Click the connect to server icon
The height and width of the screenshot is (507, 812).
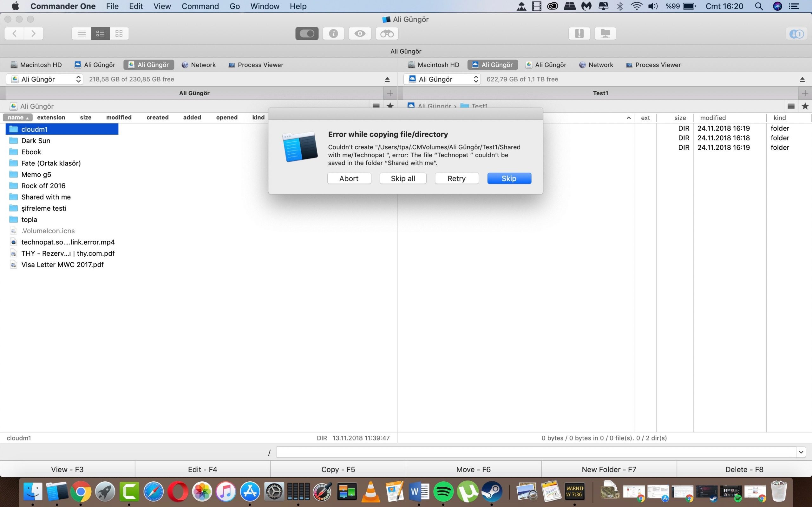[605, 34]
